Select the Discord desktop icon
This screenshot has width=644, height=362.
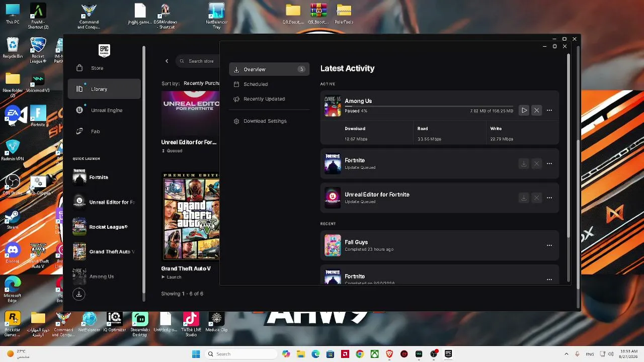tap(13, 252)
